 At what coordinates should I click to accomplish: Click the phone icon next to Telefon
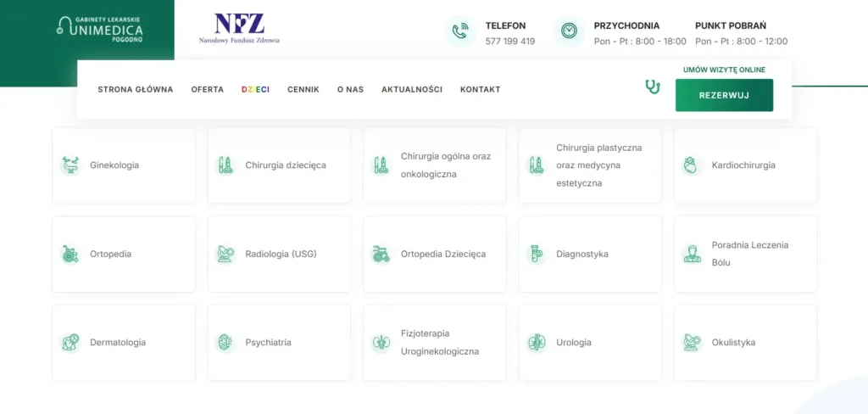click(460, 31)
